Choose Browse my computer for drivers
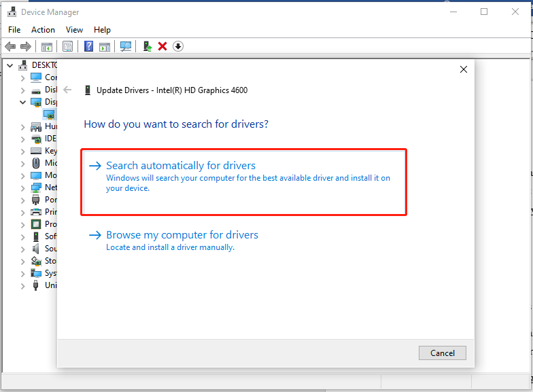533x392 pixels. 182,235
